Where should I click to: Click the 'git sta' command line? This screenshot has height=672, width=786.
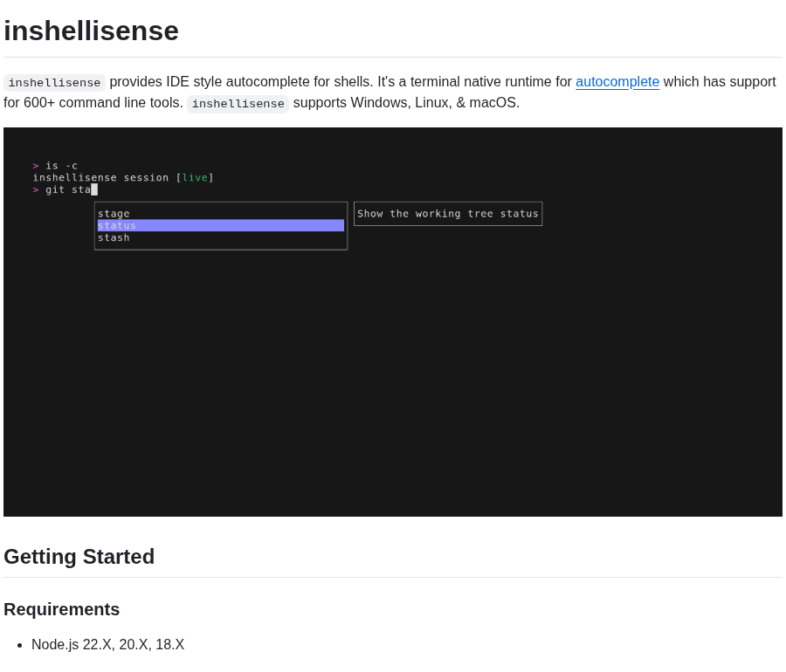(65, 189)
